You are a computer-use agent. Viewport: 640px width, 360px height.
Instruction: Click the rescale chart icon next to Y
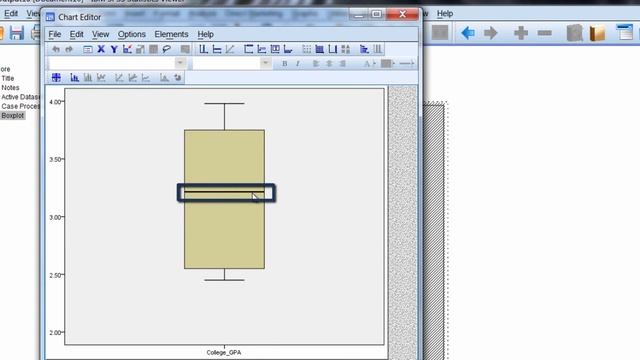[140, 49]
